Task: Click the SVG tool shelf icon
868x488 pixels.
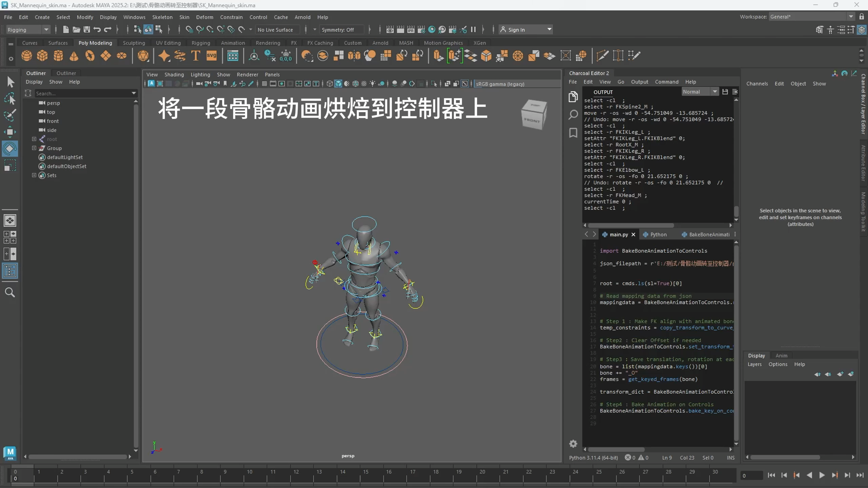Action: 211,56
